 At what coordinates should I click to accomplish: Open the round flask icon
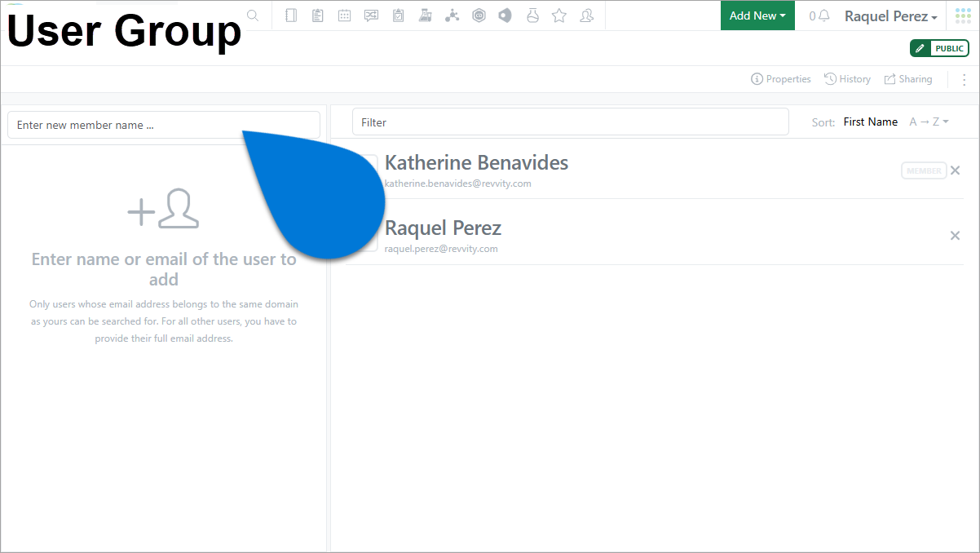pos(532,15)
